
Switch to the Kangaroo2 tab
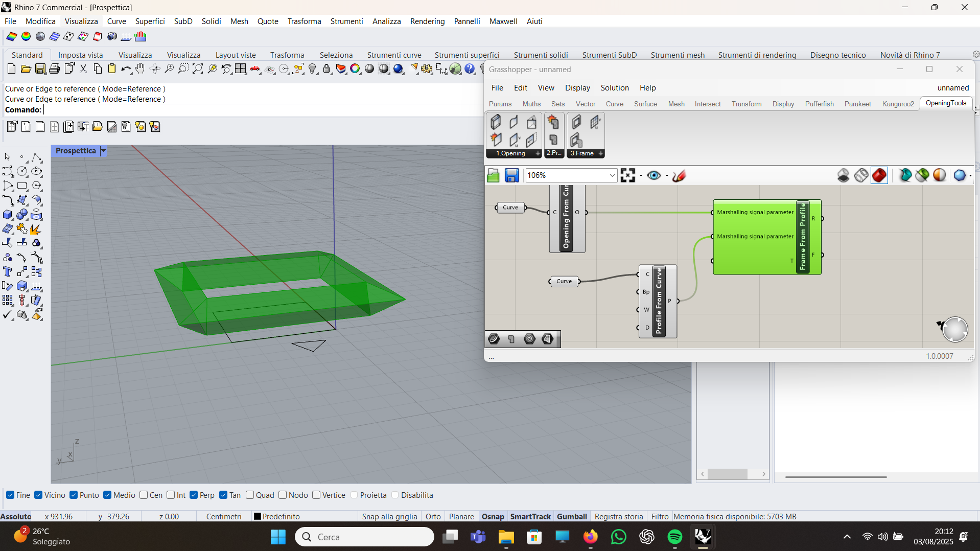click(898, 104)
